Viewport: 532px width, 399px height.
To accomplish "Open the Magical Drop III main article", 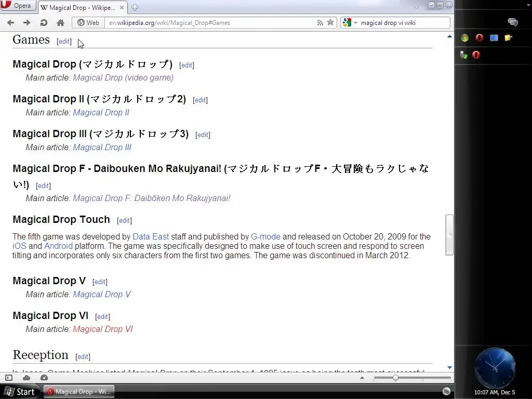I will pyautogui.click(x=102, y=147).
